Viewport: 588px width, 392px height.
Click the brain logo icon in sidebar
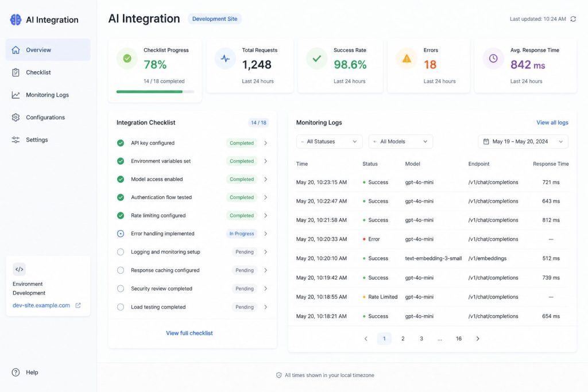point(16,20)
